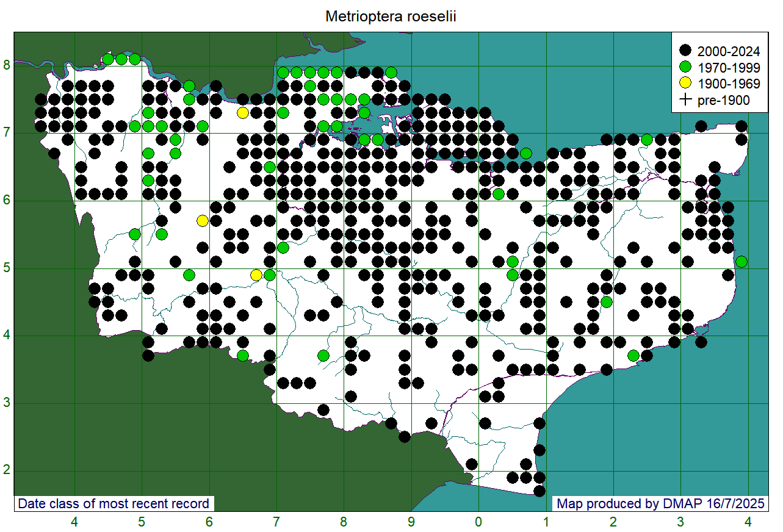Click the left axis label '3'
The width and height of the screenshot is (783, 532).
tap(7, 403)
